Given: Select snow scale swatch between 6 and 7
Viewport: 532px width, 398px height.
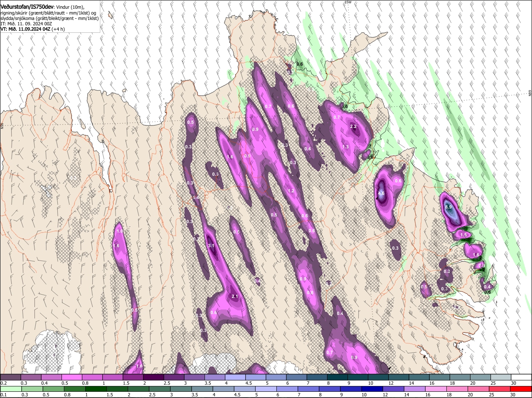Looking at the screenshot, I should point(297,377).
